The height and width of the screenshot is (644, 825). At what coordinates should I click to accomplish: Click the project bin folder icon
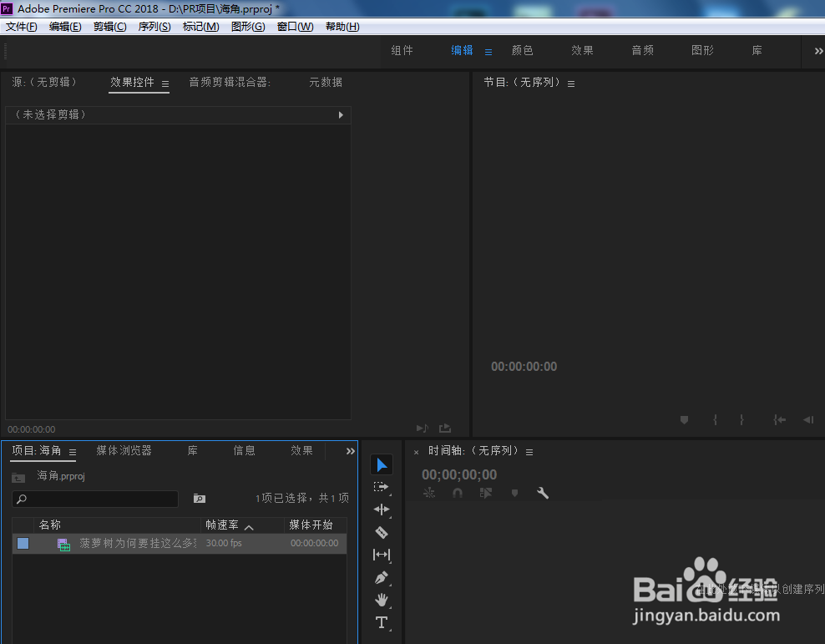(x=18, y=477)
